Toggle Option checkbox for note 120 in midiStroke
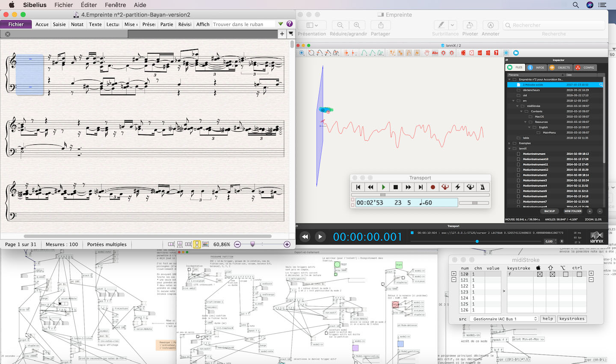Viewport: 616px width, 364px height. point(566,274)
